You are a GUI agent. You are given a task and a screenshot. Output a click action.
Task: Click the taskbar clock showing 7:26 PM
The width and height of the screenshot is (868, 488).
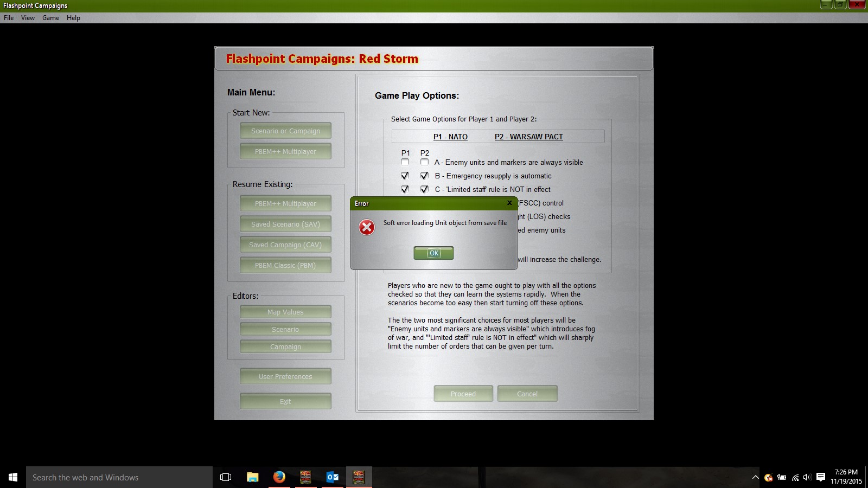coord(846,477)
